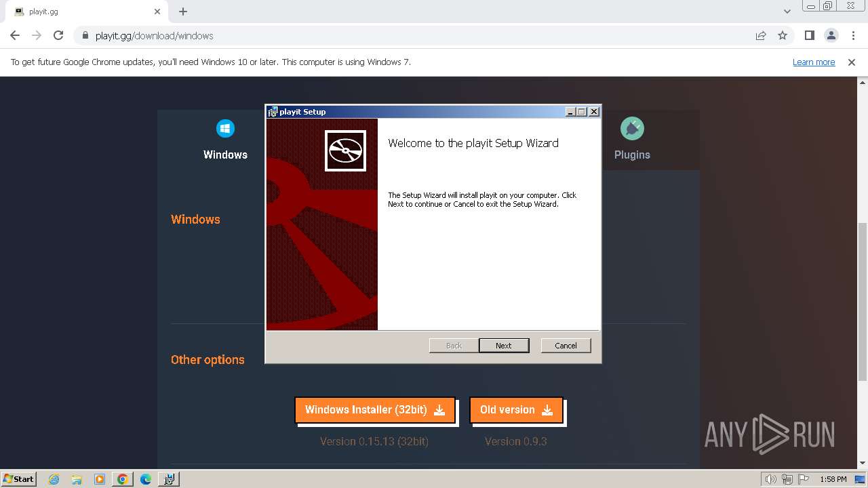Open Chrome three-dot menu
The width and height of the screenshot is (868, 488).
pyautogui.click(x=852, y=36)
